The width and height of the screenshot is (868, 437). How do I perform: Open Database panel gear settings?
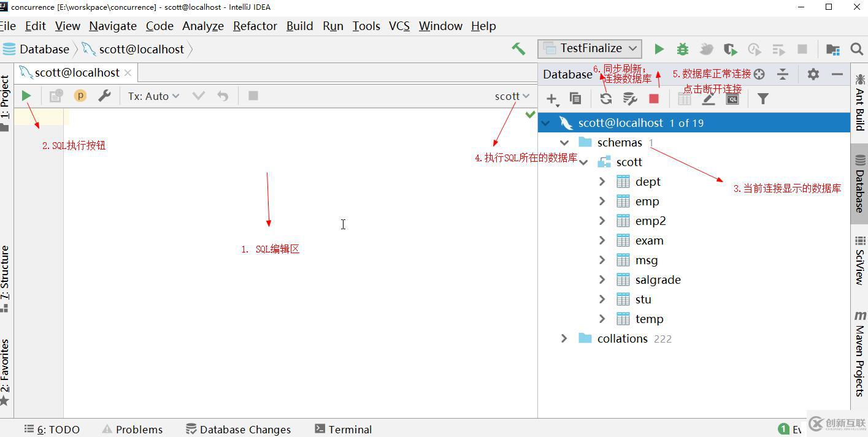pyautogui.click(x=813, y=74)
